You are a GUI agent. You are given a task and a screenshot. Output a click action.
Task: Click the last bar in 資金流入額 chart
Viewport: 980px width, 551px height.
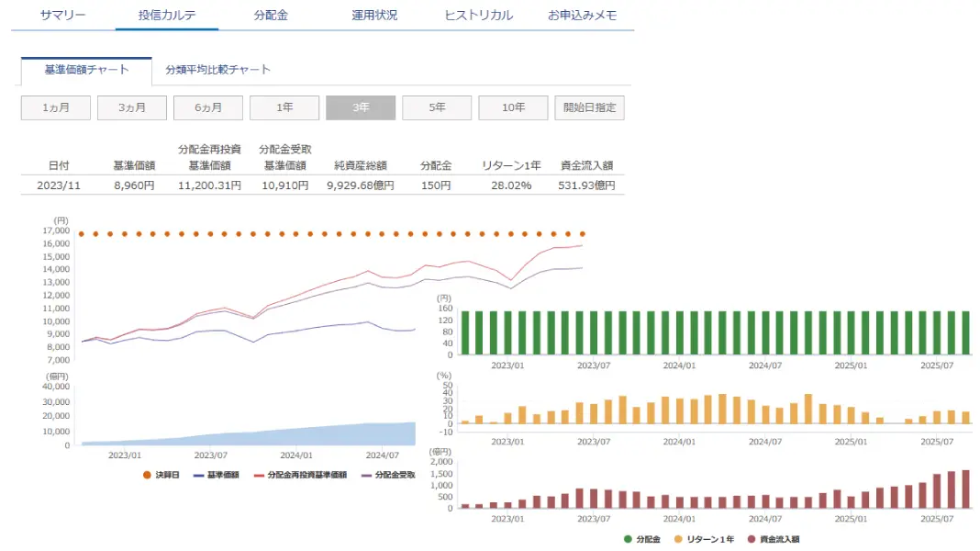tap(965, 489)
